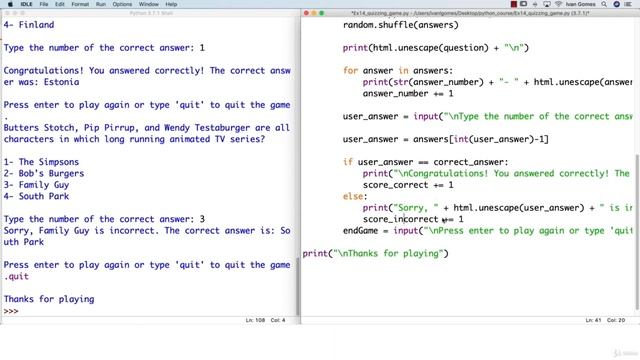Click "score_correct += 1" in editor
This screenshot has height=360, width=640.
tap(408, 185)
